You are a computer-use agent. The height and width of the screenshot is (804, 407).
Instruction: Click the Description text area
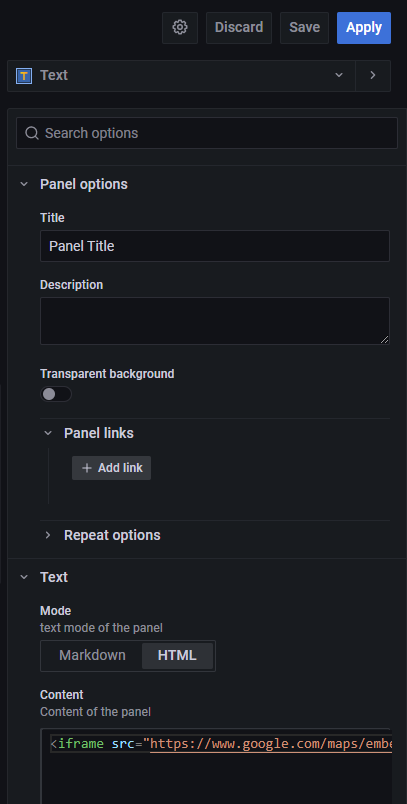215,321
